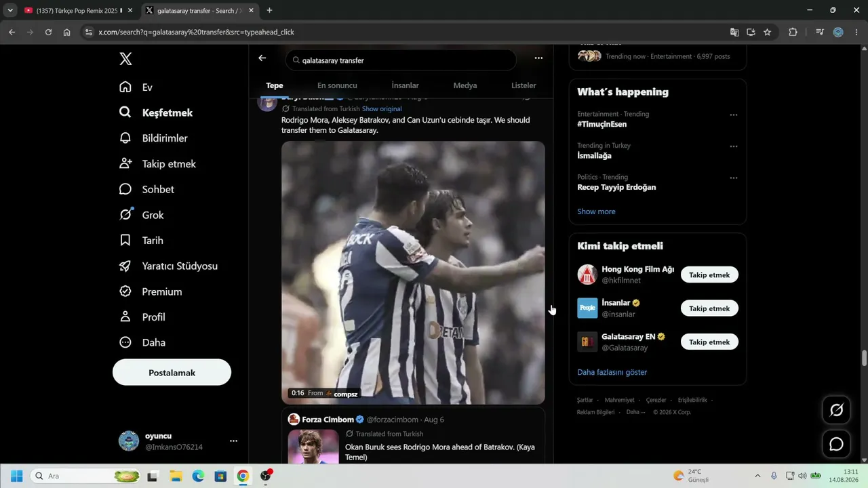
Task: Open Microsoft Edge from the taskbar
Action: pos(198,476)
